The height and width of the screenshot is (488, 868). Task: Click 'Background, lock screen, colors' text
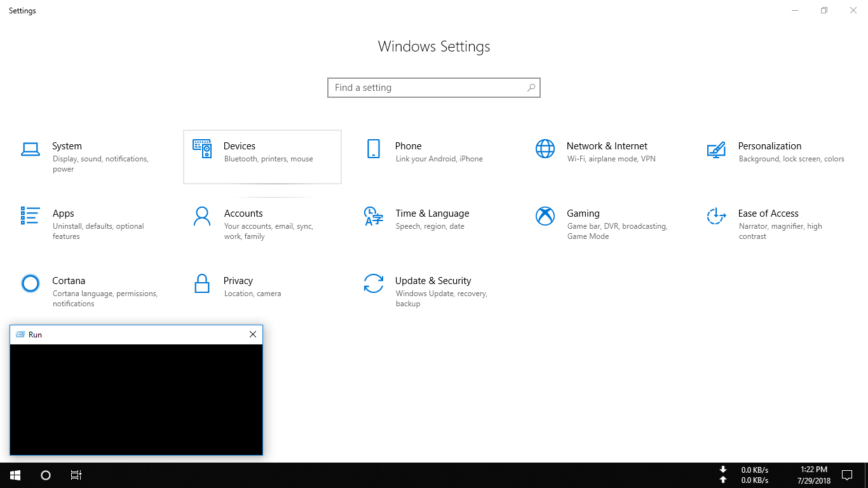[x=792, y=159]
